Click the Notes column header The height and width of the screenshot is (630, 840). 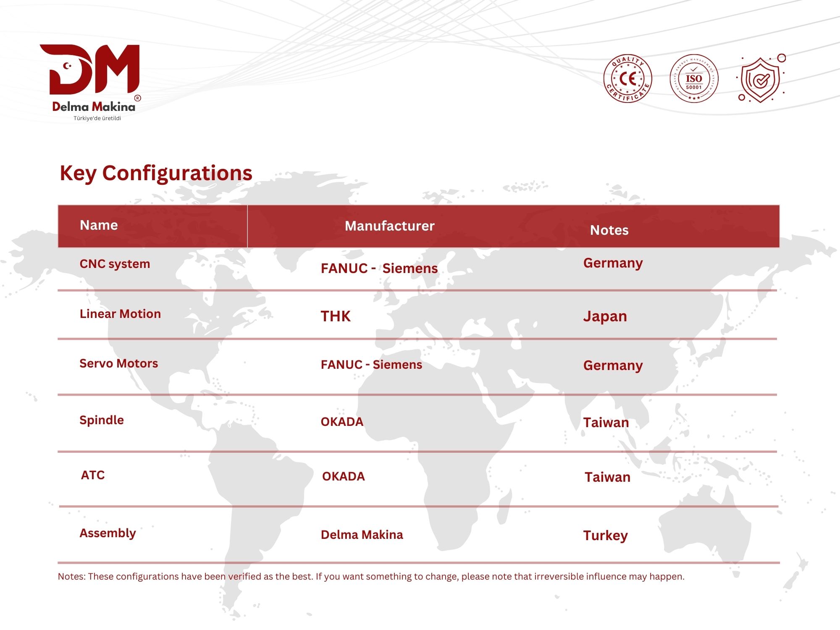(x=609, y=230)
